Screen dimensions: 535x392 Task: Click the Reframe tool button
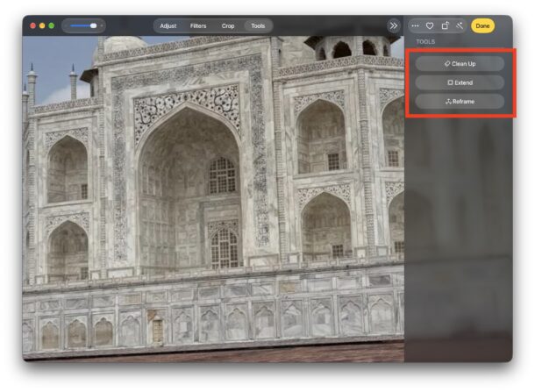pyautogui.click(x=460, y=102)
